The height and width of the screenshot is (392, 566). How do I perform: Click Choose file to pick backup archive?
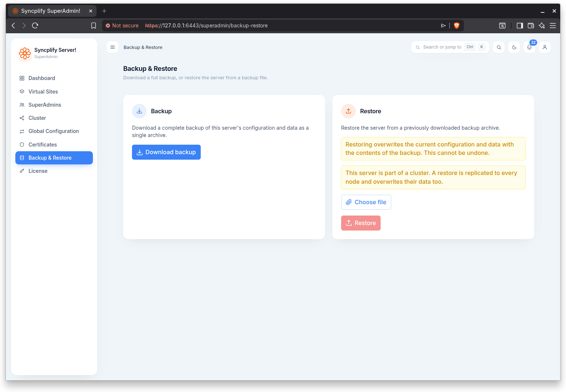pyautogui.click(x=366, y=202)
